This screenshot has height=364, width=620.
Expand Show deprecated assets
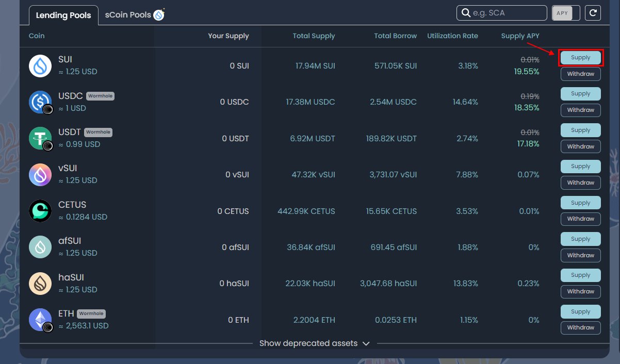314,343
